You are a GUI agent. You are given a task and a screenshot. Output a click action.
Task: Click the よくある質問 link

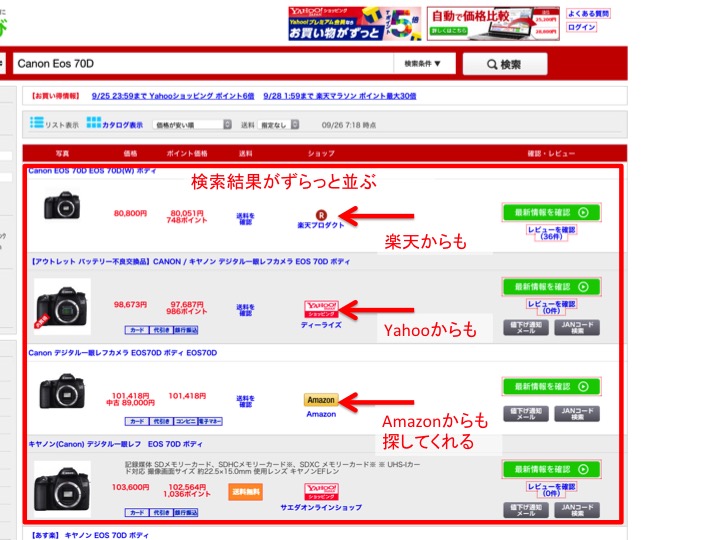pos(588,13)
